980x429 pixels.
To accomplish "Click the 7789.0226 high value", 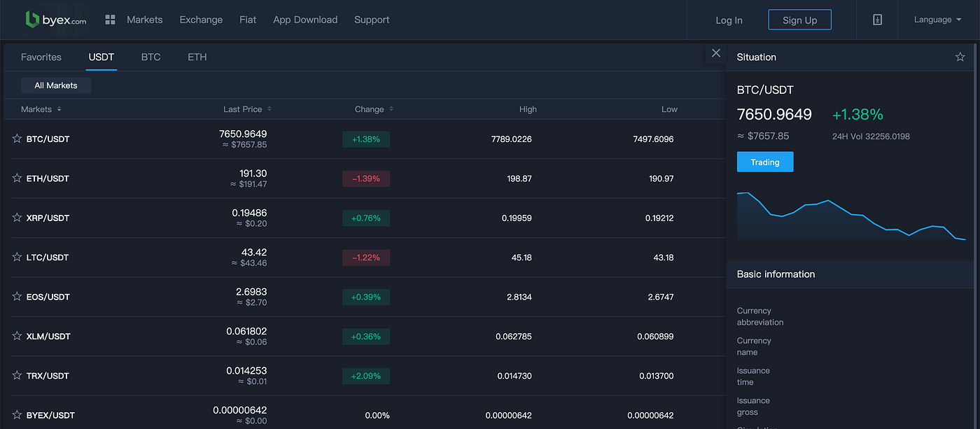I will pos(512,139).
